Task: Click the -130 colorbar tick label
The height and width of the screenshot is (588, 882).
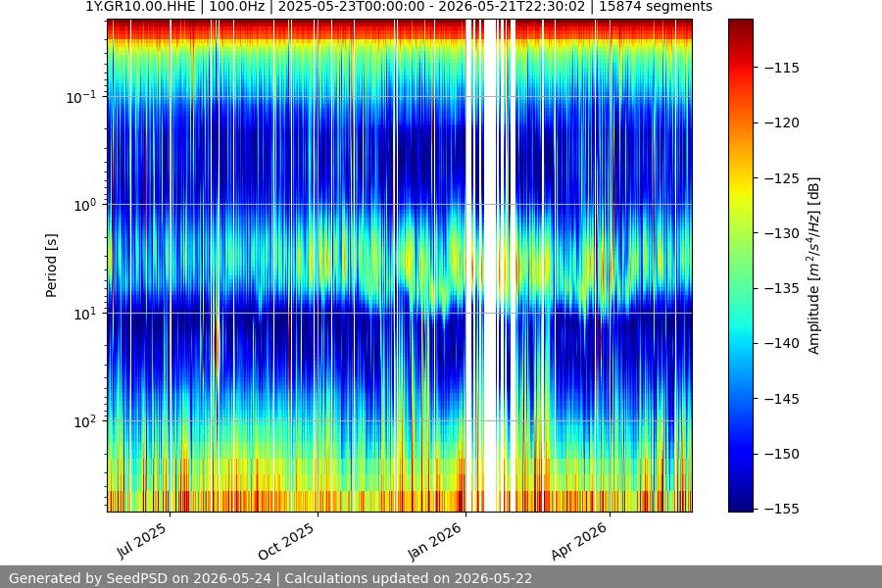Action: pyautogui.click(x=782, y=233)
